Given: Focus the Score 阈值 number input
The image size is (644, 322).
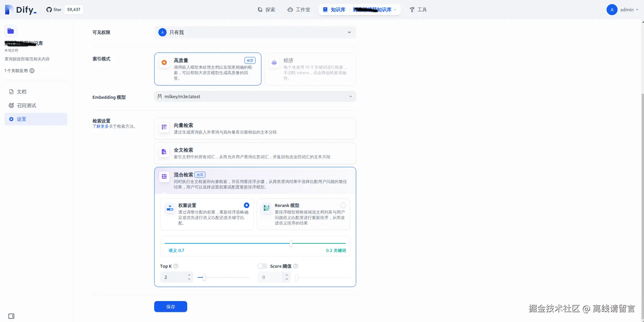Looking at the screenshot, I should [270, 277].
